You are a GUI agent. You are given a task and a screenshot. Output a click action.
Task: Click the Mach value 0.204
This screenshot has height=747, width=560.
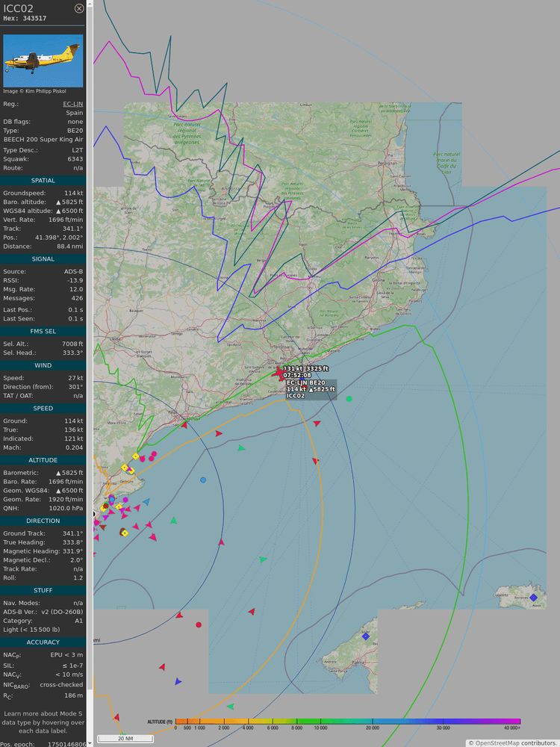click(75, 447)
